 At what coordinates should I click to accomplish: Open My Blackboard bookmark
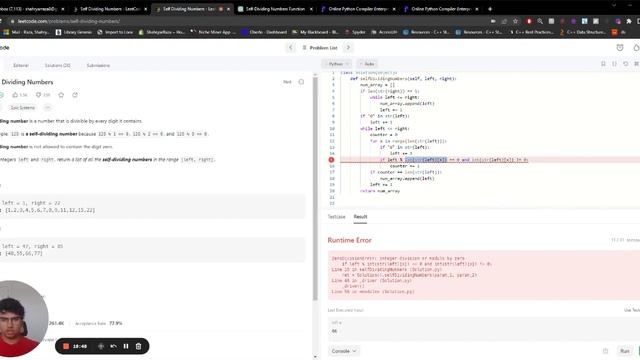(x=316, y=32)
